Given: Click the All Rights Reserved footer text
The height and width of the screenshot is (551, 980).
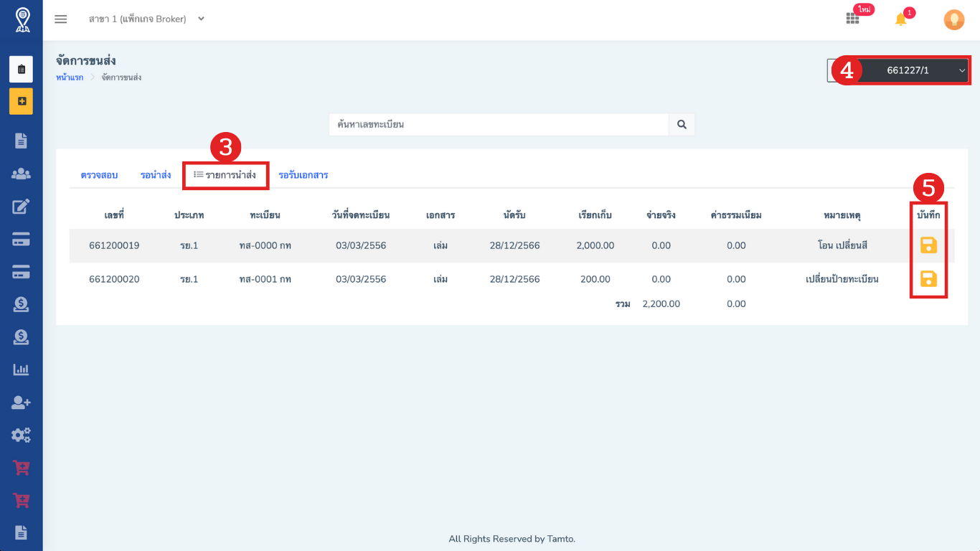Looking at the screenshot, I should click(512, 539).
